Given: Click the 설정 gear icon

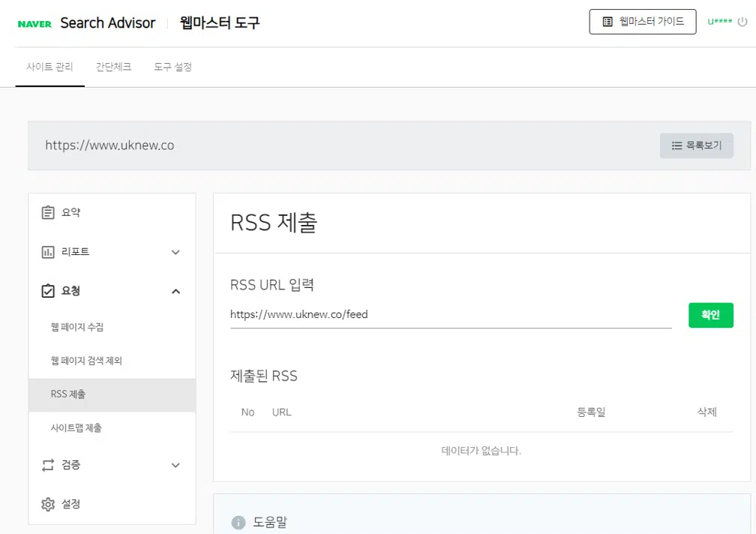Looking at the screenshot, I should (48, 504).
